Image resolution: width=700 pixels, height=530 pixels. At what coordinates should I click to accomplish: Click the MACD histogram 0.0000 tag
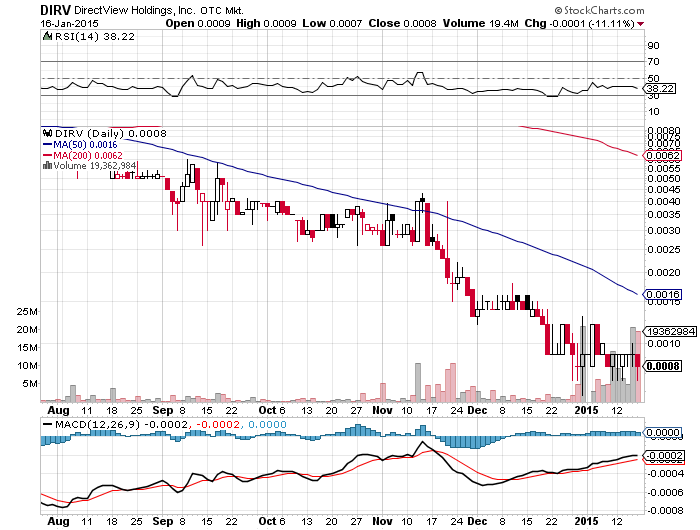point(663,432)
